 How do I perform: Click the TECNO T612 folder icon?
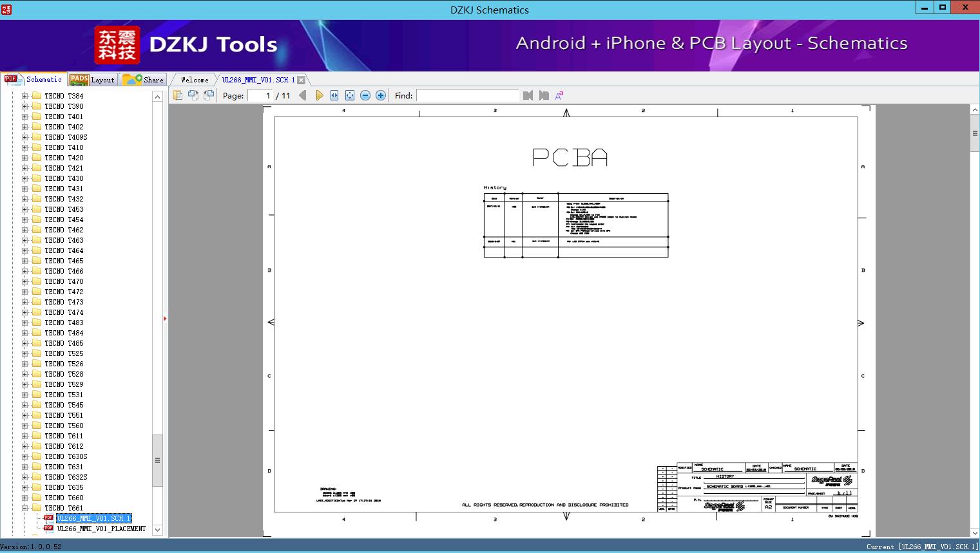37,446
